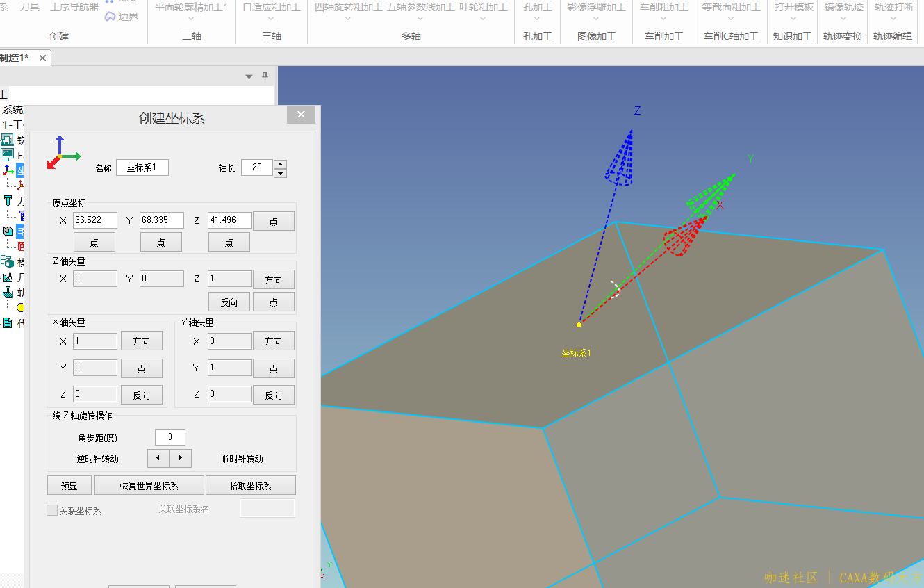The height and width of the screenshot is (588, 924).
Task: Select the blank stock cube icon
Action: (8, 231)
